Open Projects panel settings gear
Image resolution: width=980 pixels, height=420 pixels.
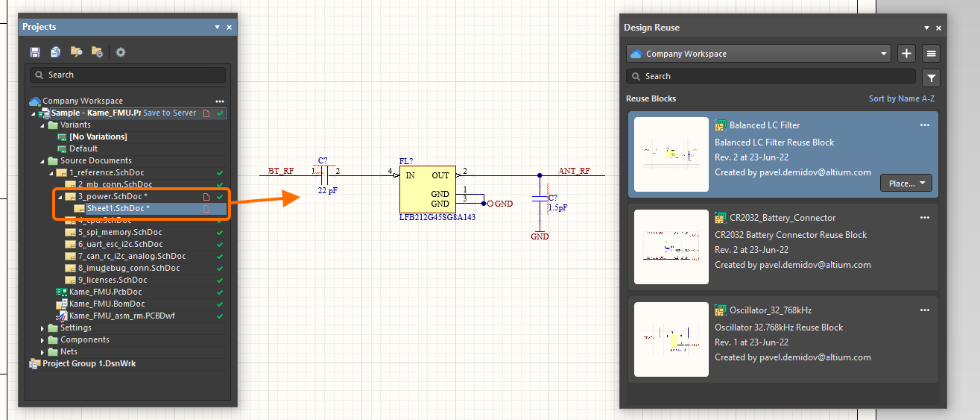[120, 52]
